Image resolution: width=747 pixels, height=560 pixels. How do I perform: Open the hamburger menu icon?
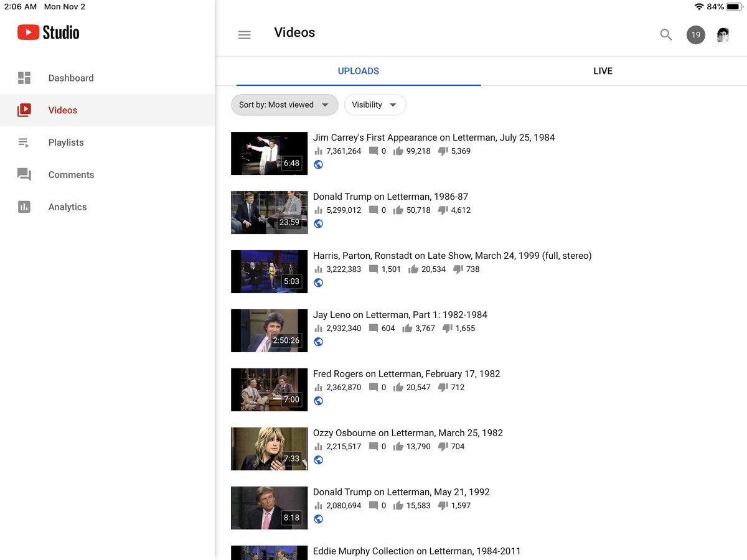[x=245, y=35]
